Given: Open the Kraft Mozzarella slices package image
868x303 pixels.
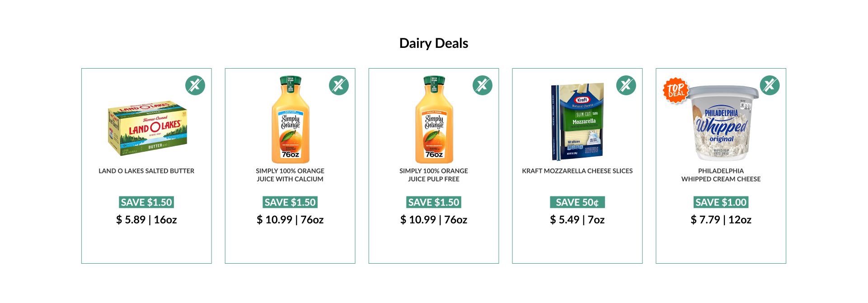Looking at the screenshot, I should tap(577, 121).
